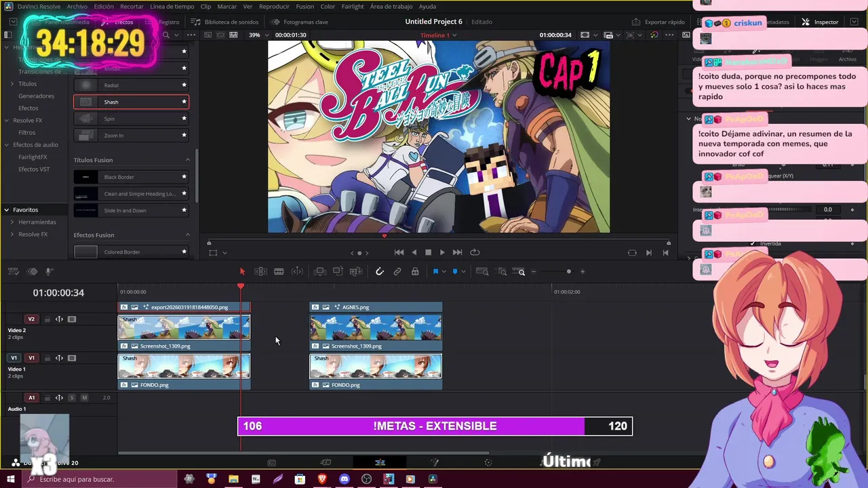Click the audio voiceover microphone icon

(49, 271)
